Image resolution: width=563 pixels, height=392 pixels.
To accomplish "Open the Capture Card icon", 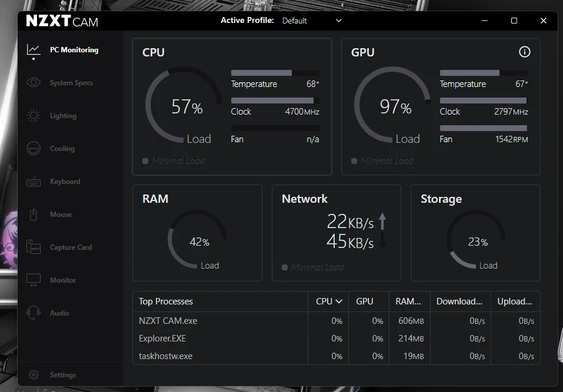I will [34, 247].
